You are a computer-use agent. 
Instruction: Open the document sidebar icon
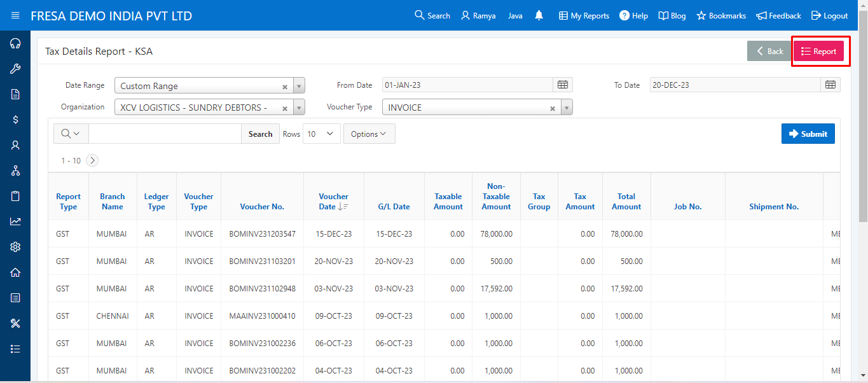point(15,94)
